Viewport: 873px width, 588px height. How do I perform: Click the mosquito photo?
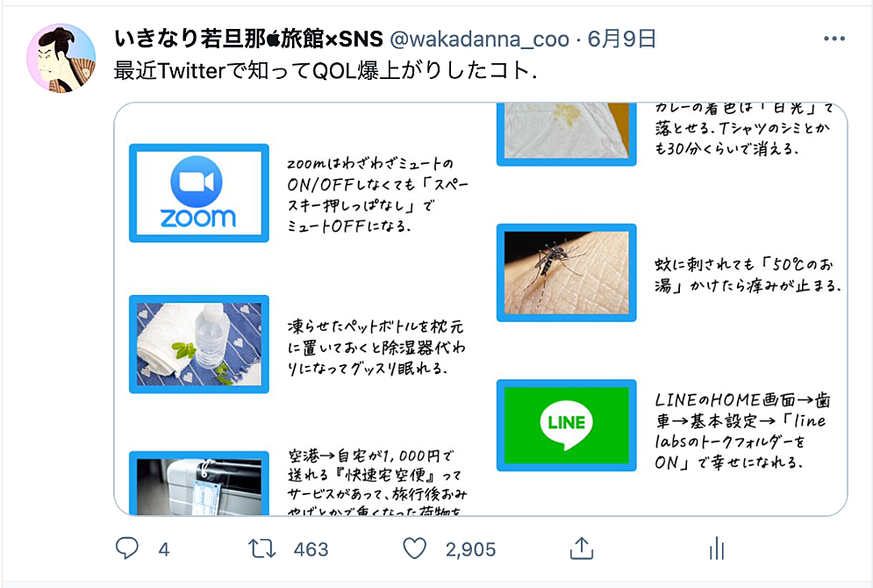pos(566,272)
